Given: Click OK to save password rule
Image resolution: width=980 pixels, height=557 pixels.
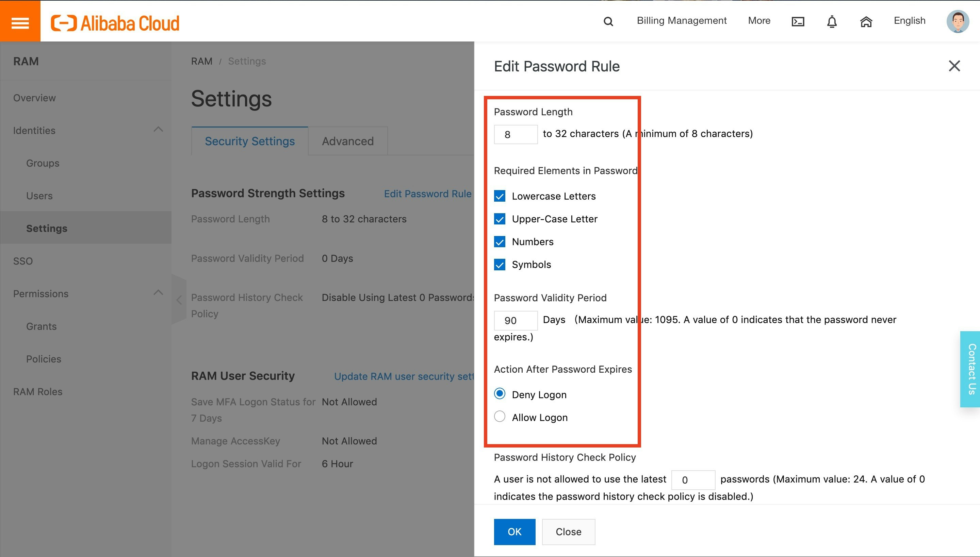Looking at the screenshot, I should (514, 532).
